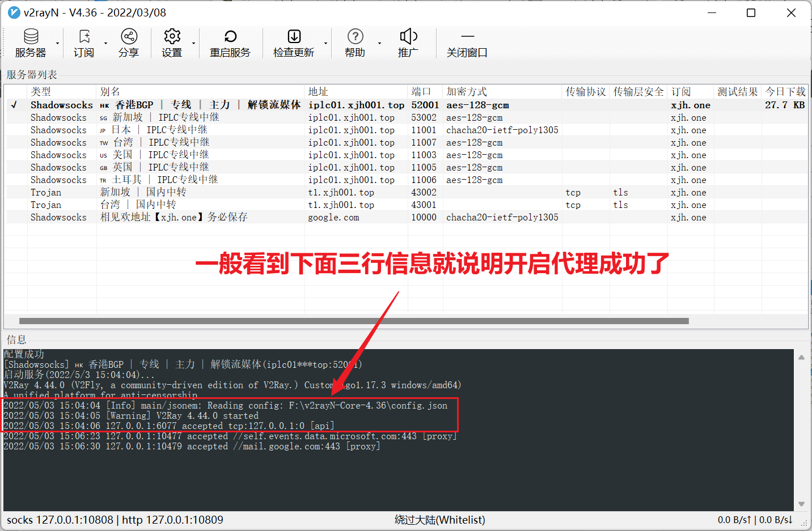Expand the 服务器 dropdown arrow

[x=57, y=43]
